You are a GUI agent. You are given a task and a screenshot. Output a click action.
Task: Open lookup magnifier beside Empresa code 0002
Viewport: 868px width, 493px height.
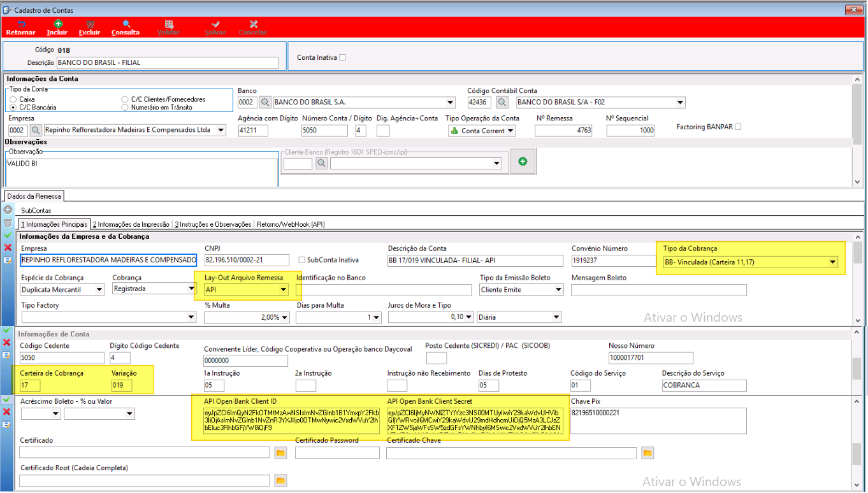35,130
